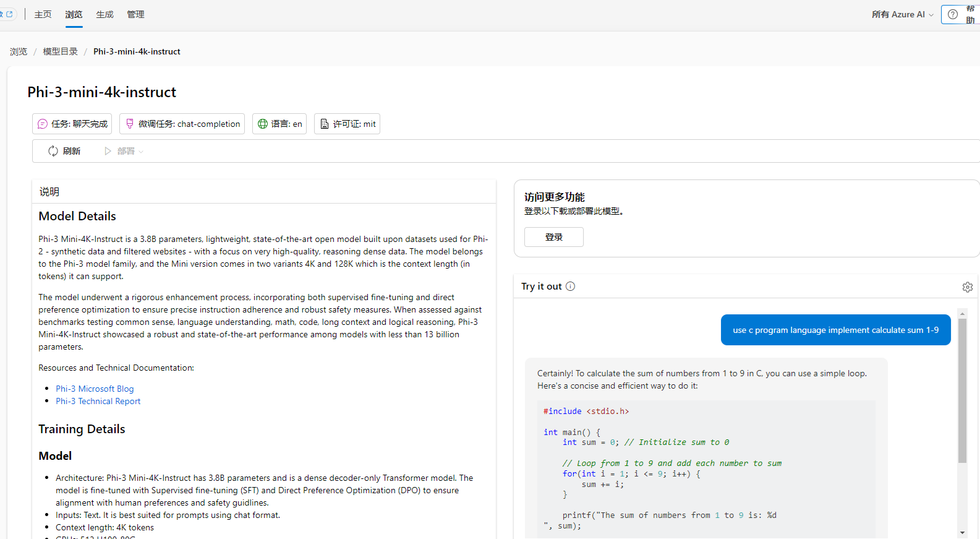
Task: Go to 模型目录 in breadcrumb
Action: click(60, 51)
